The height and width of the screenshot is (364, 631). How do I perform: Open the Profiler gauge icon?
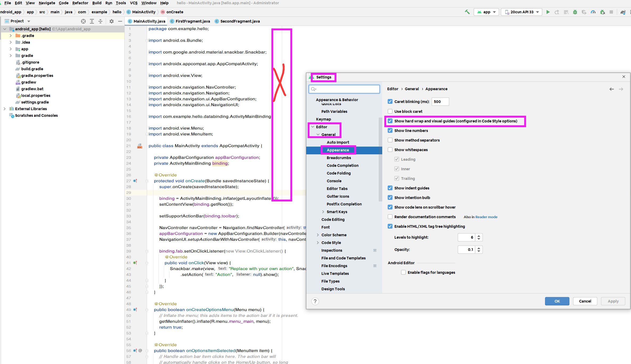click(593, 12)
